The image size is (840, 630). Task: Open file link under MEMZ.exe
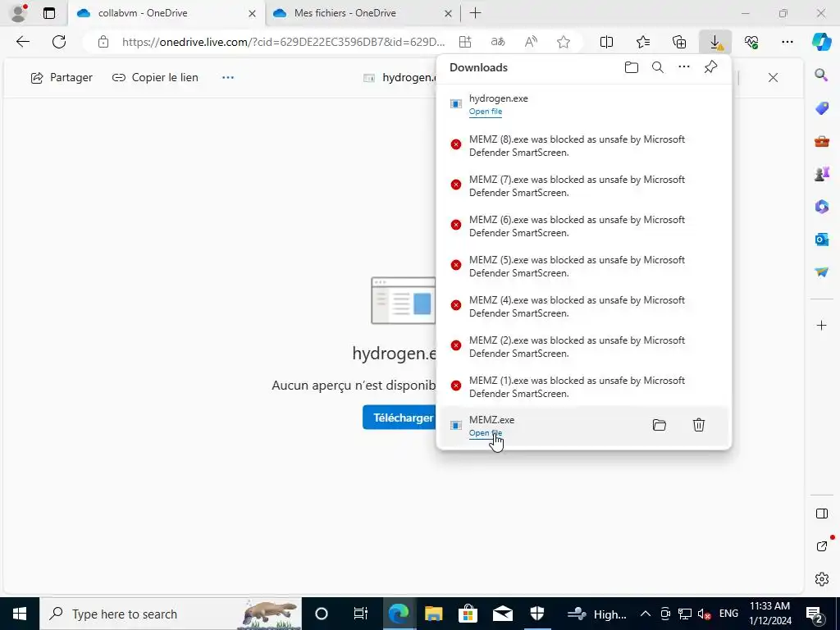(x=486, y=433)
